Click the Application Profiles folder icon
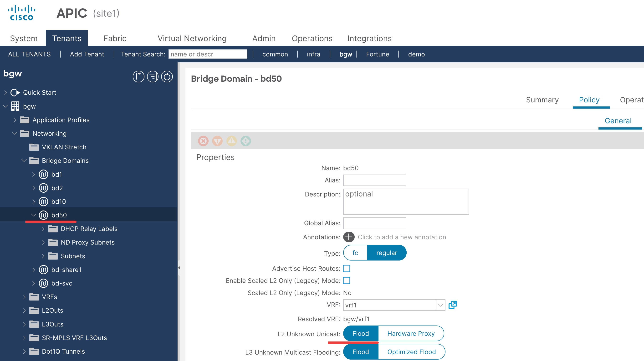The height and width of the screenshot is (361, 644). point(25,120)
